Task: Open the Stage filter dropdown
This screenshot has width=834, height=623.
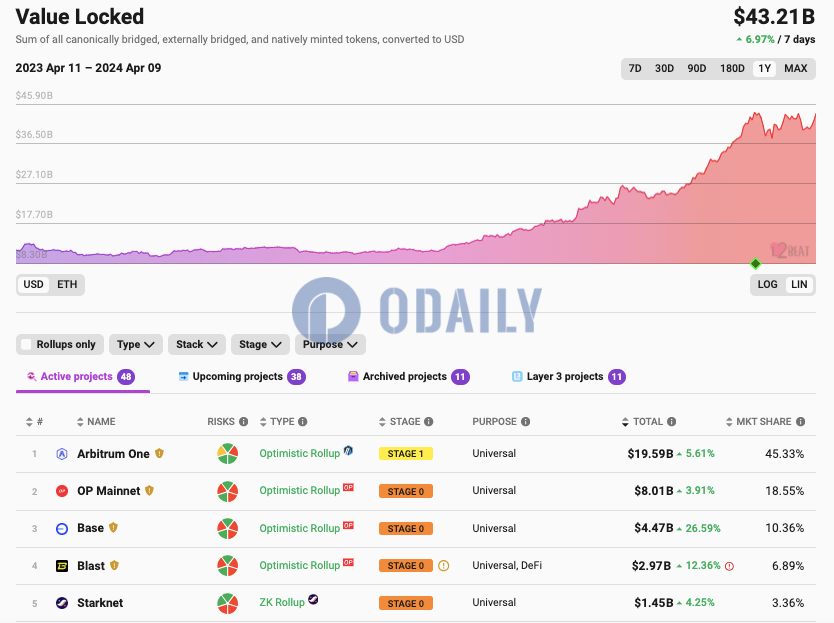Action: [260, 345]
